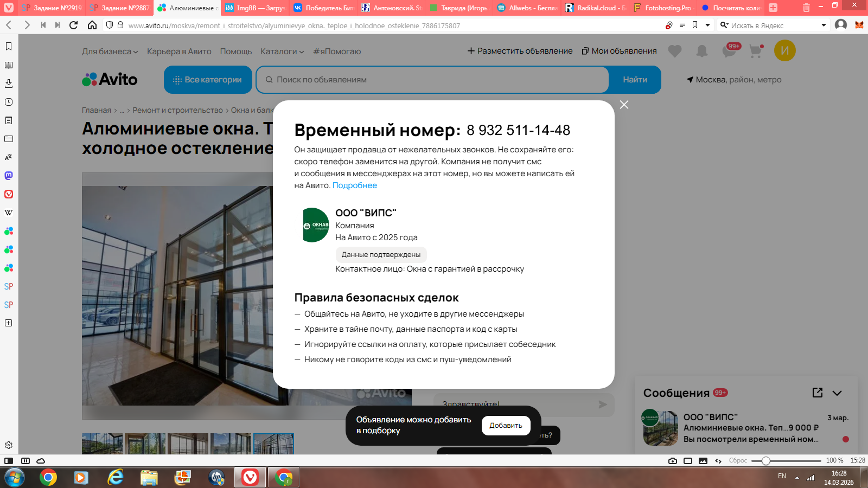Click the Добавить button
The image size is (868, 488).
(x=506, y=426)
